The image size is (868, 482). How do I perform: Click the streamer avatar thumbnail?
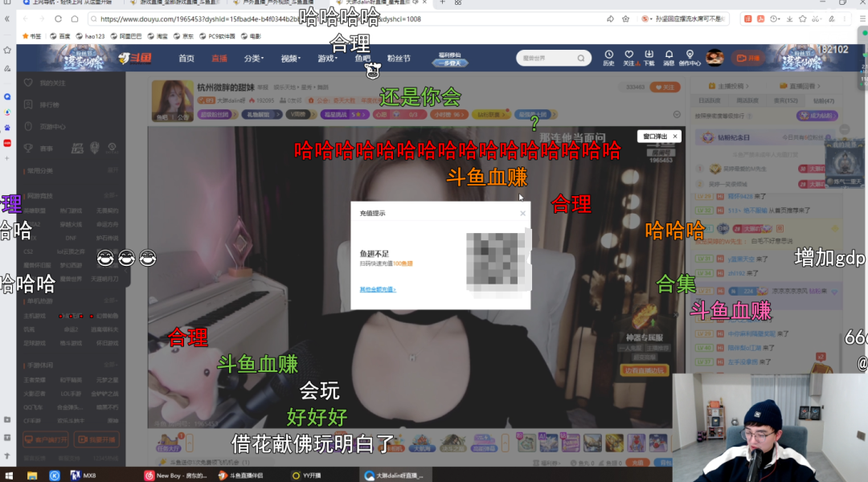tap(172, 100)
